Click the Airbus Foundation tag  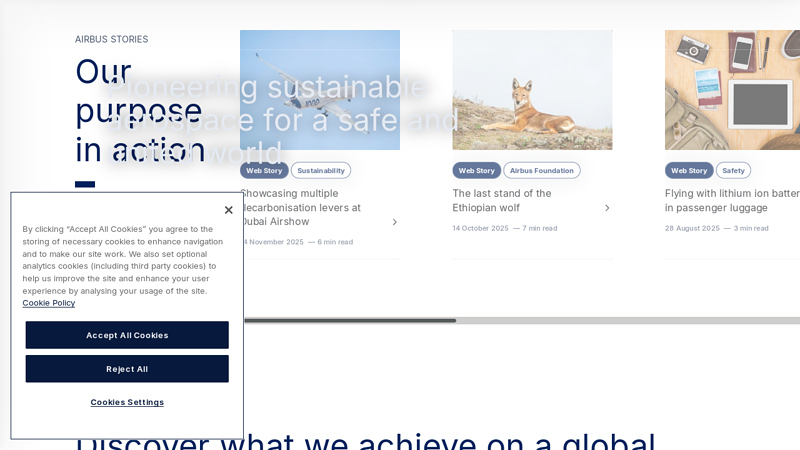click(541, 170)
